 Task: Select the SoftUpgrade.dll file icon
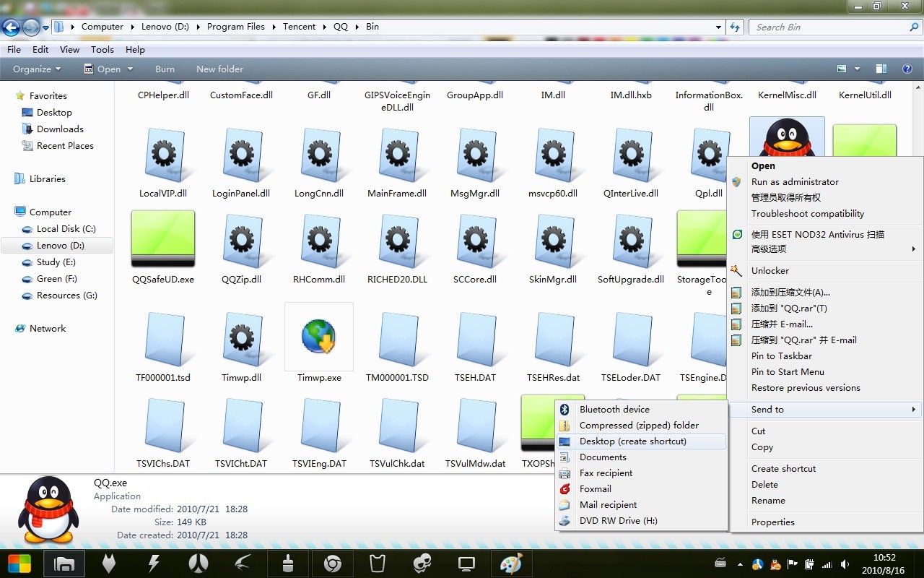(x=631, y=241)
